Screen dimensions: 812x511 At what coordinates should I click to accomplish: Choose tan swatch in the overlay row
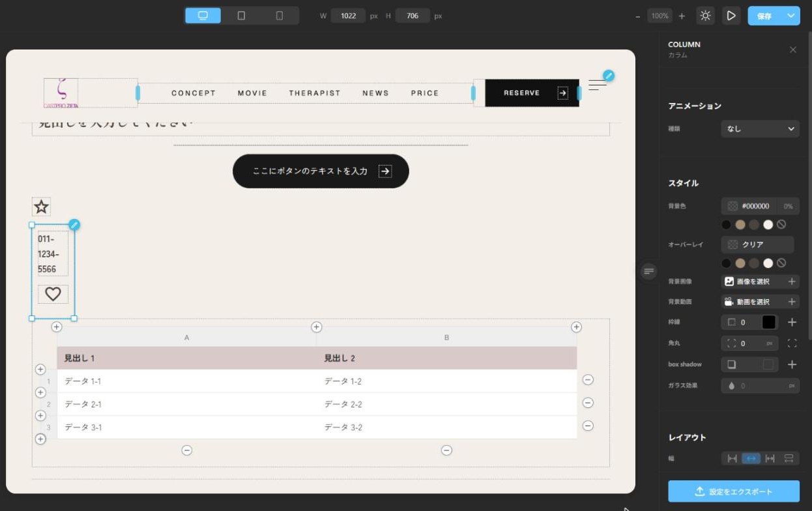point(740,263)
